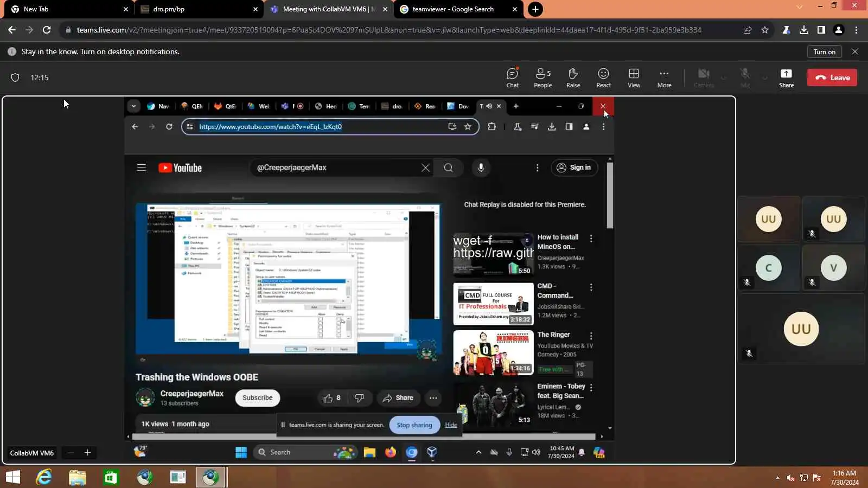This screenshot has width=868, height=488.
Task: Open the More actions menu in Teams
Action: point(665,78)
